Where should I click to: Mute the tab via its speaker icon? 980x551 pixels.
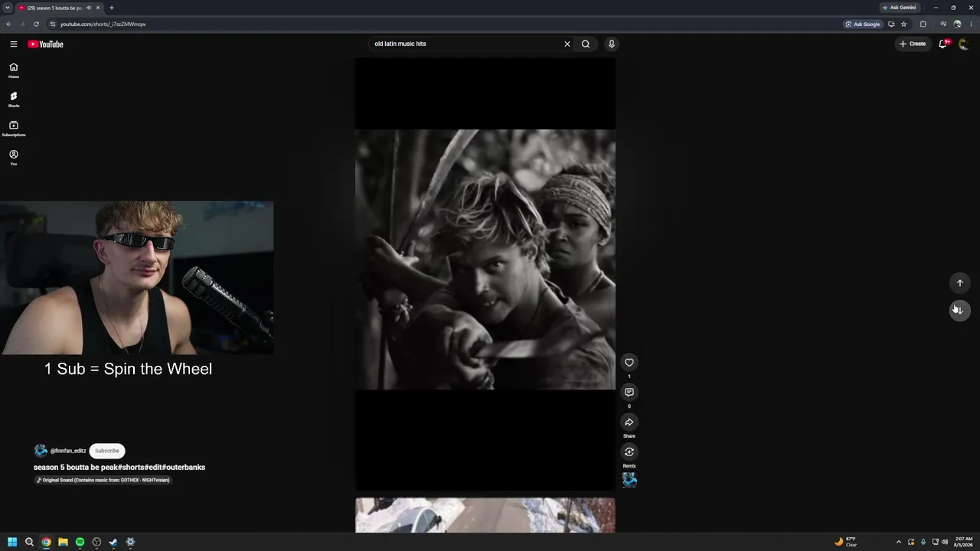pyautogui.click(x=89, y=8)
